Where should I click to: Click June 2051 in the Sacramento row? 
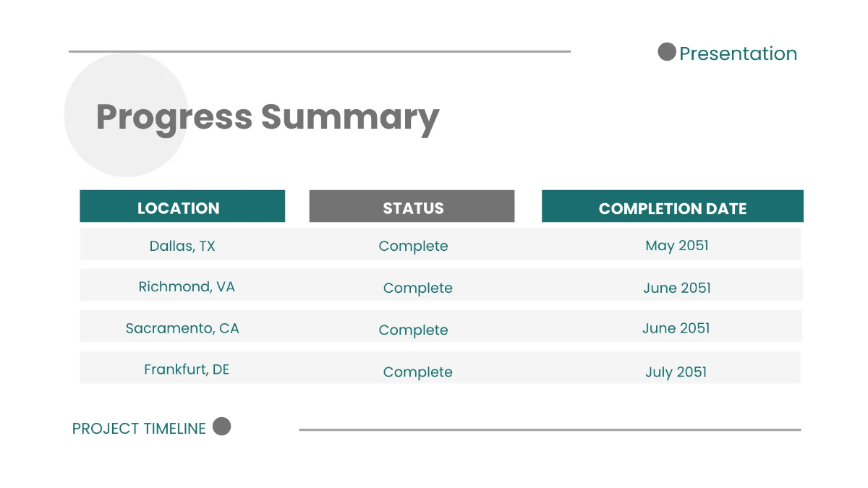click(x=676, y=328)
